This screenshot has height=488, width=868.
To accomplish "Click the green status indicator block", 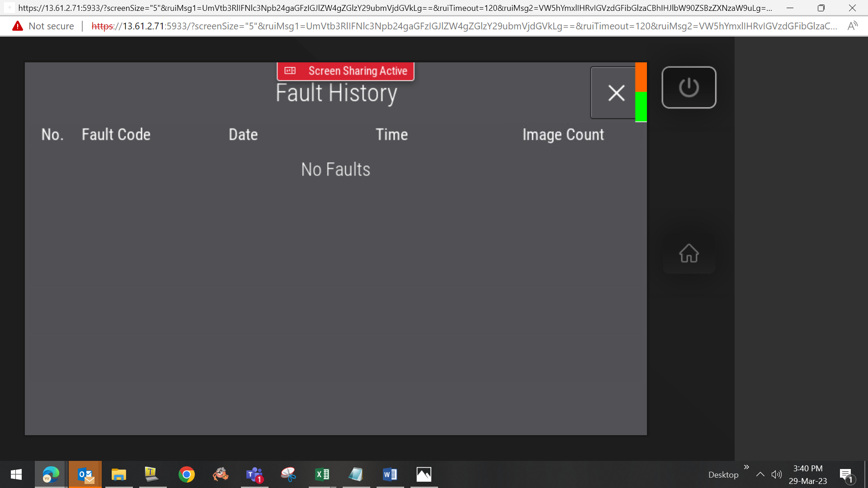I will [x=641, y=107].
